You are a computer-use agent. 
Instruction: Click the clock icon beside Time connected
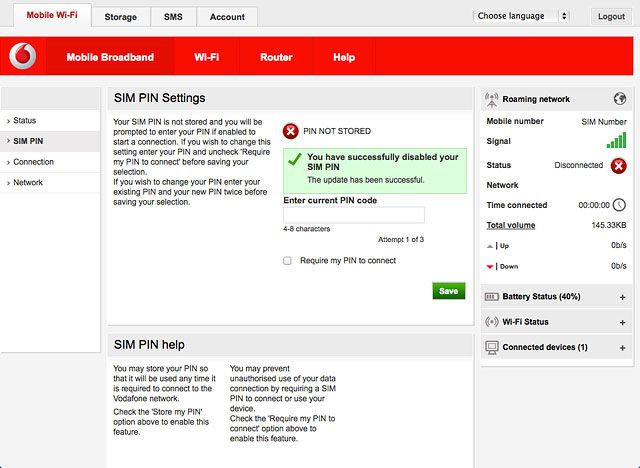[619, 204]
